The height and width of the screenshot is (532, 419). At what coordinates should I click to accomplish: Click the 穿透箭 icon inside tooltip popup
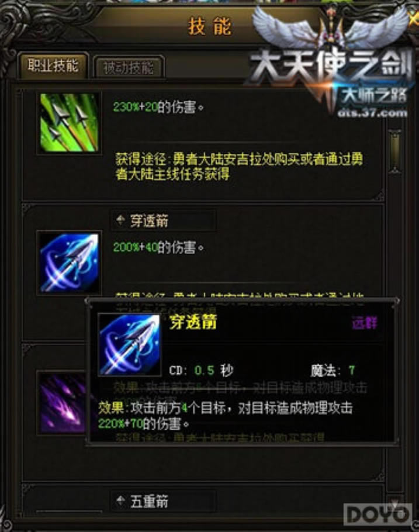coord(129,345)
